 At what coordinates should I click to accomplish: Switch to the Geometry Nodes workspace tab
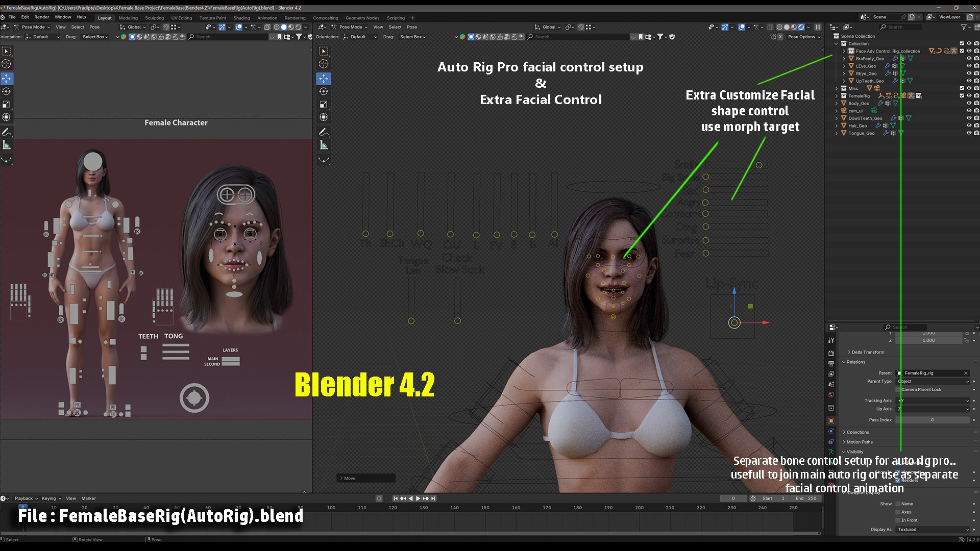[362, 18]
